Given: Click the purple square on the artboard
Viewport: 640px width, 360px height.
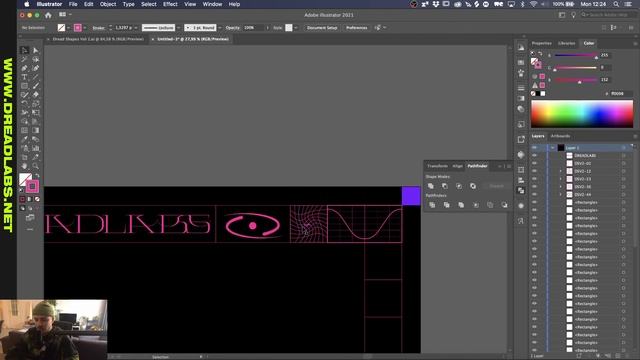Looking at the screenshot, I should 411,196.
